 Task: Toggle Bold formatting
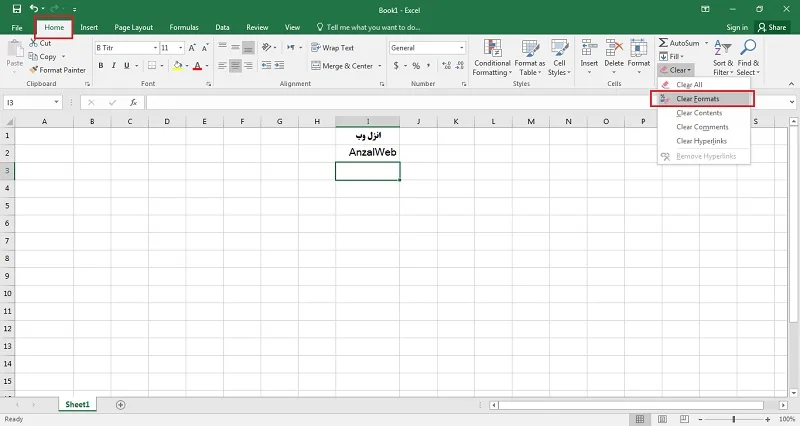pos(101,65)
